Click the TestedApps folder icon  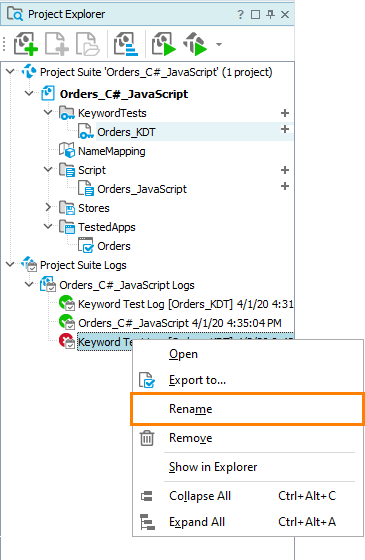[67, 226]
